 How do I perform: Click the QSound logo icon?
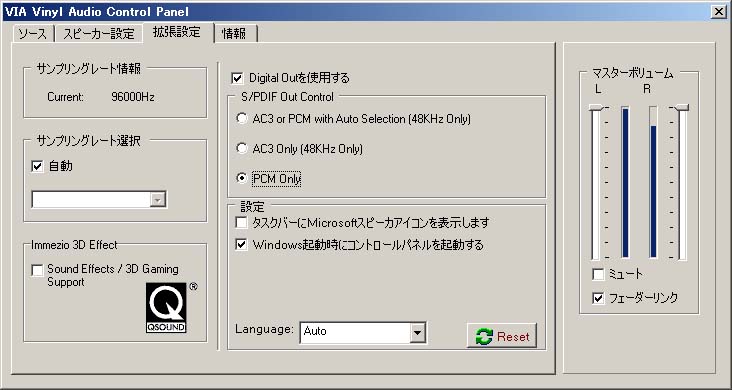(x=166, y=308)
